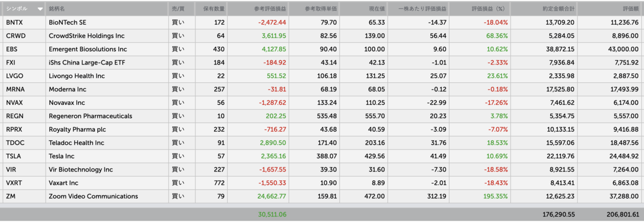The image size is (644, 222).
Task: Click MRNA acquisition price 68.19
Action: tap(328, 89)
